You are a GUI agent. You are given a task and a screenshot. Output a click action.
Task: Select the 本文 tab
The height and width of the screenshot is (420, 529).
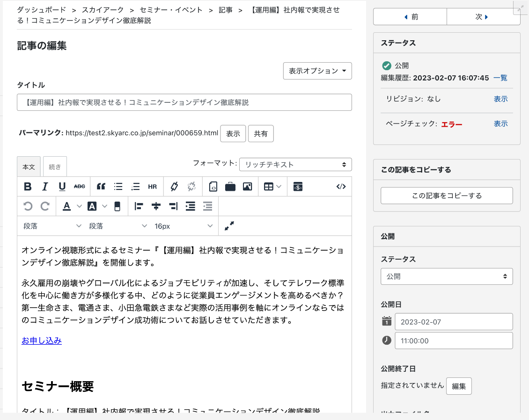(29, 167)
